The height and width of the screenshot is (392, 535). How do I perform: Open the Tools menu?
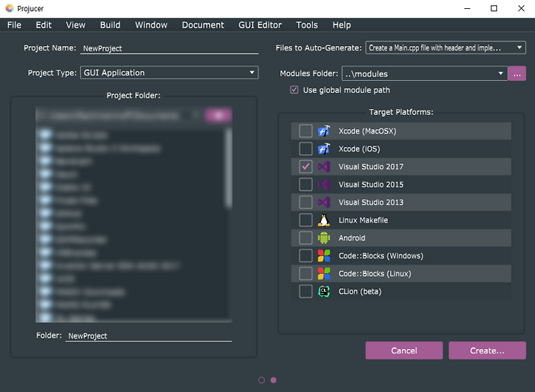pos(307,25)
